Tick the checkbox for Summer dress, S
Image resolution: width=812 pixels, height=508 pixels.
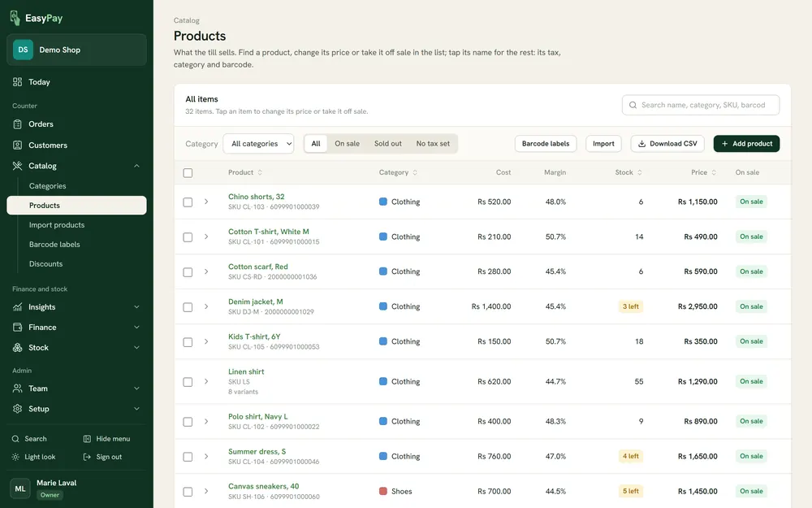188,457
